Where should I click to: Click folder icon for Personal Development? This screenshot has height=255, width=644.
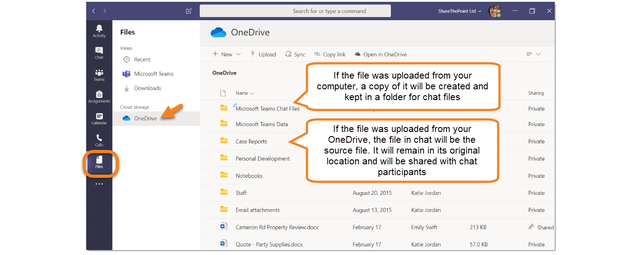224,158
